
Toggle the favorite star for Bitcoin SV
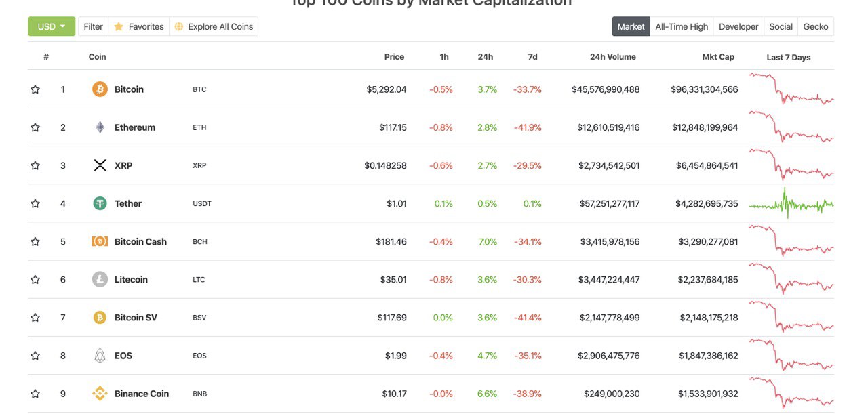point(35,318)
